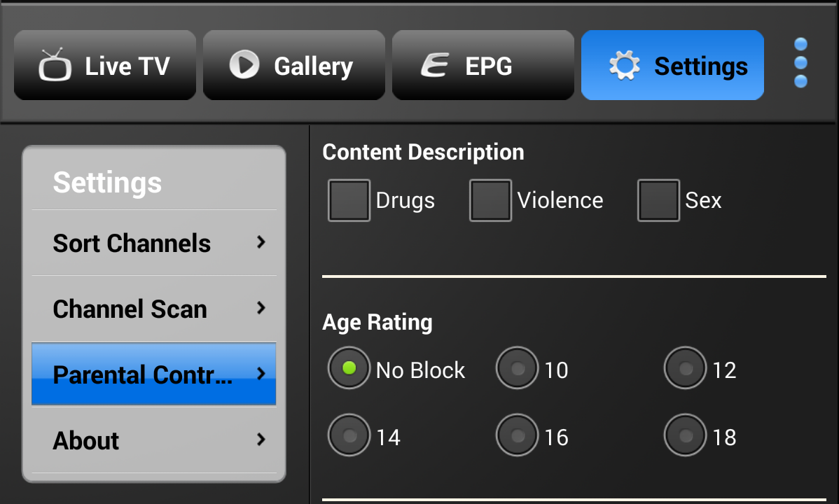Select the No Block age rating
This screenshot has width=839, height=504.
349,368
